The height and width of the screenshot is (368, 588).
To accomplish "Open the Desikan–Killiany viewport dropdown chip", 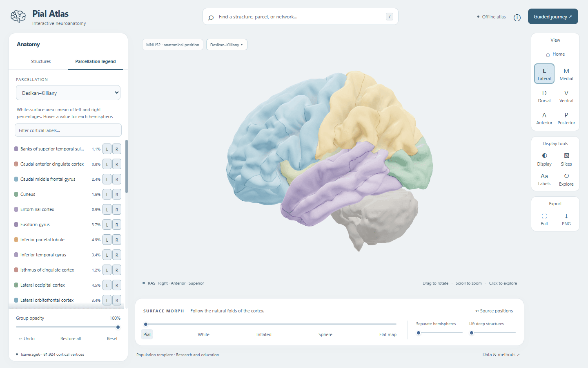I will 227,45.
